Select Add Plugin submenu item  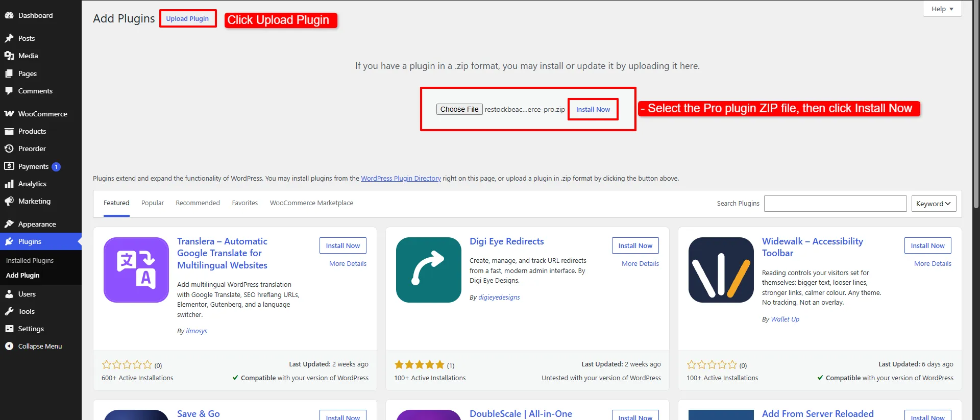[22, 275]
